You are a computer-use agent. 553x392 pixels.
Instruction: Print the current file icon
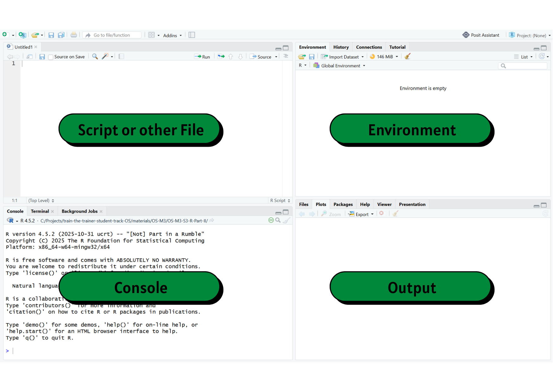[x=74, y=35]
